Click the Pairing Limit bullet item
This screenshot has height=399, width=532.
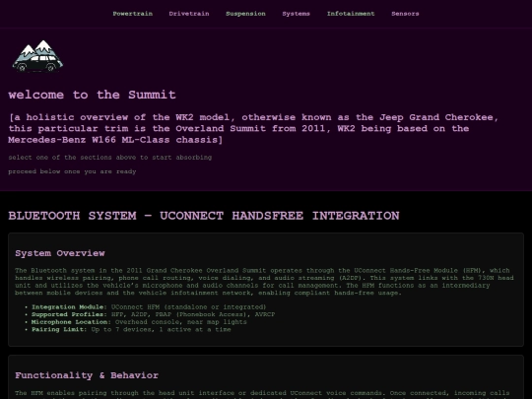pos(131,329)
